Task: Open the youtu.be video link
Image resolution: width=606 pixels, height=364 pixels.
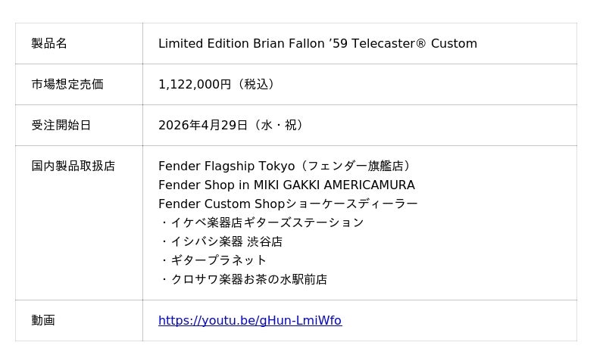Action: click(249, 321)
